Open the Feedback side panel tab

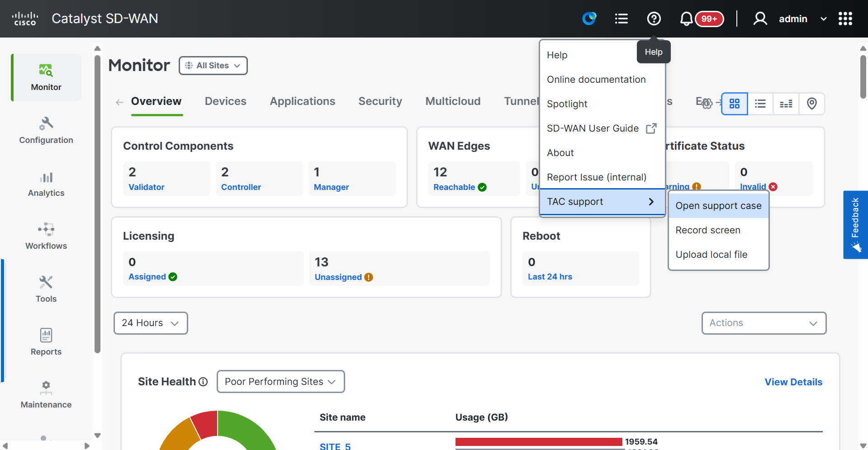click(855, 224)
